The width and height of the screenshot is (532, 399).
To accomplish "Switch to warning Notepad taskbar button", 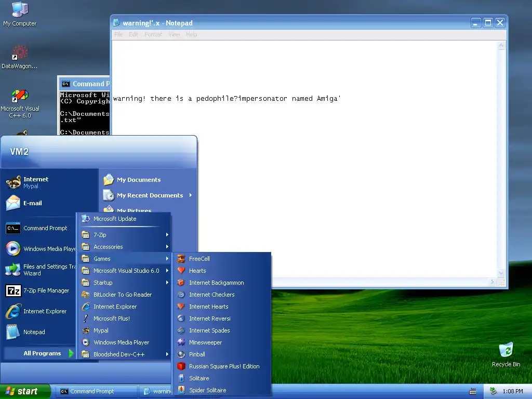I will tap(156, 391).
